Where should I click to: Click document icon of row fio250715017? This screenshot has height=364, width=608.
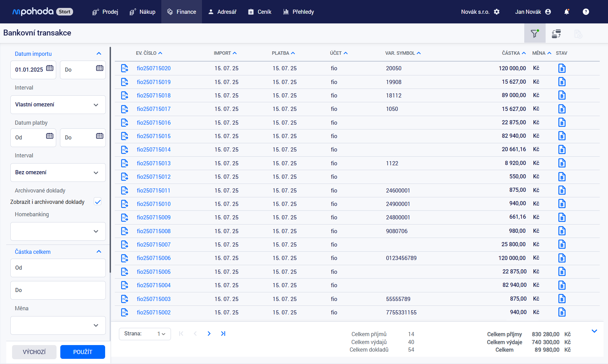124,109
